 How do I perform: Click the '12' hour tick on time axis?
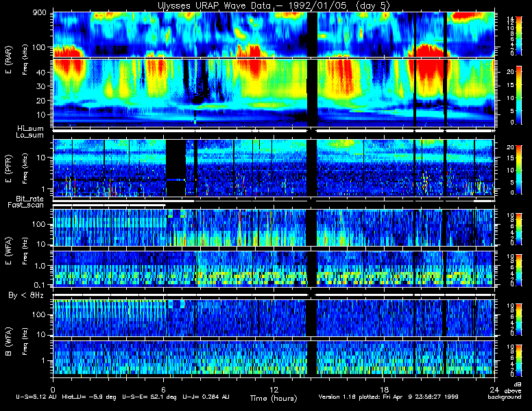[274, 389]
